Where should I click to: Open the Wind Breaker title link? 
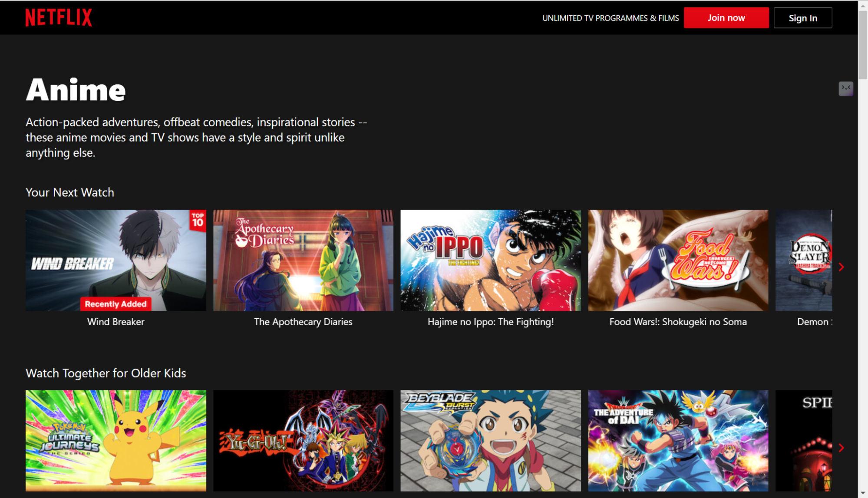[x=116, y=322]
